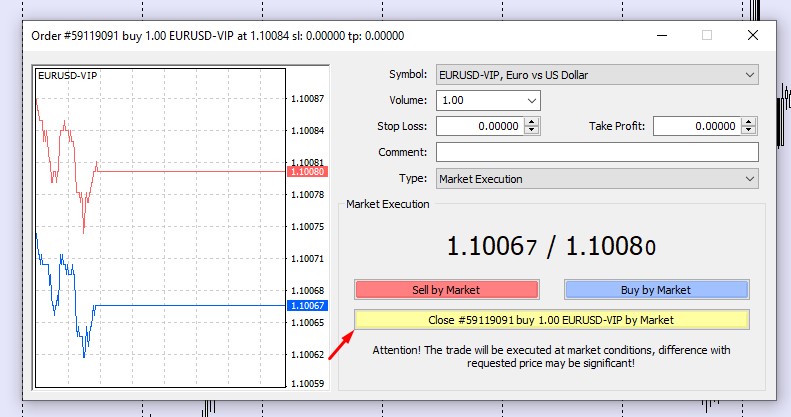Click the large bid/ask price quote

tap(551, 246)
